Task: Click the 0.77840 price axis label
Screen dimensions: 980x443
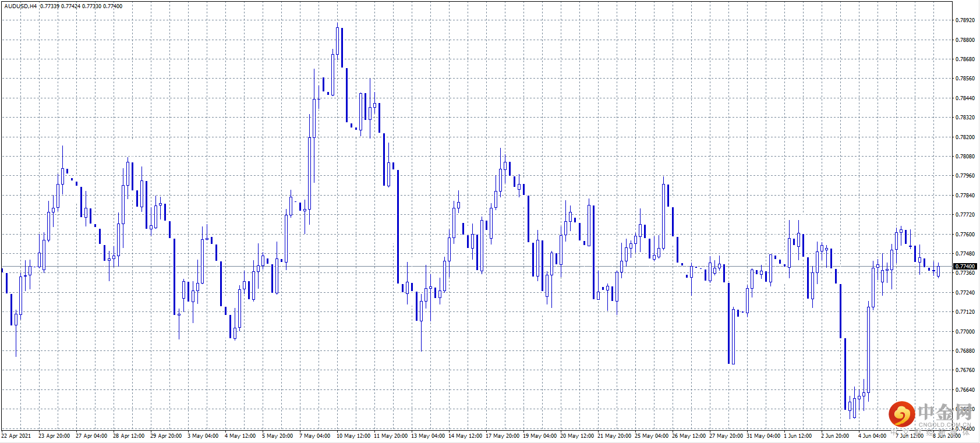Action: (x=965, y=196)
